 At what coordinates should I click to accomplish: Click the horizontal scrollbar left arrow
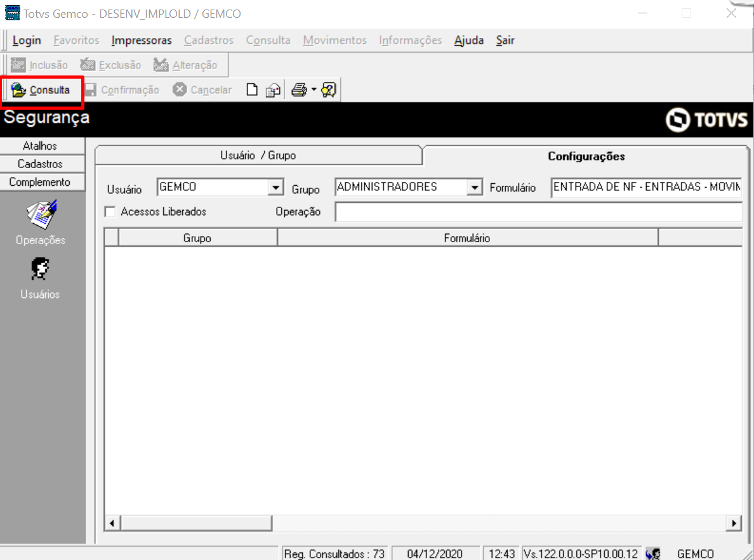point(112,523)
